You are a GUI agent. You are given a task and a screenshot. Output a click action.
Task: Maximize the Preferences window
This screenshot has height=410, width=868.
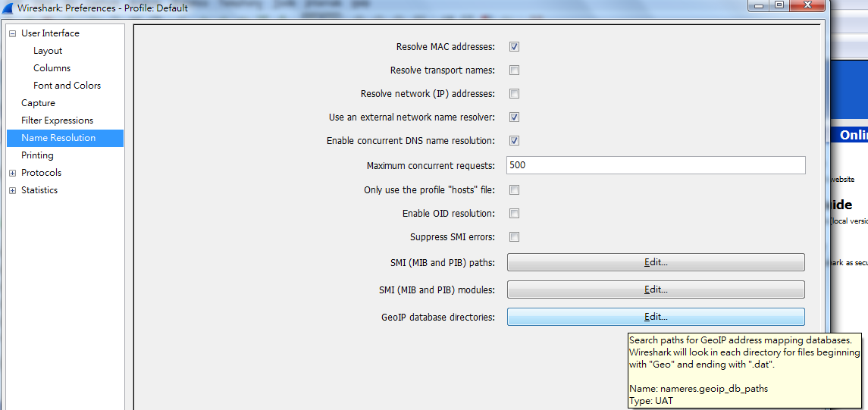point(779,5)
